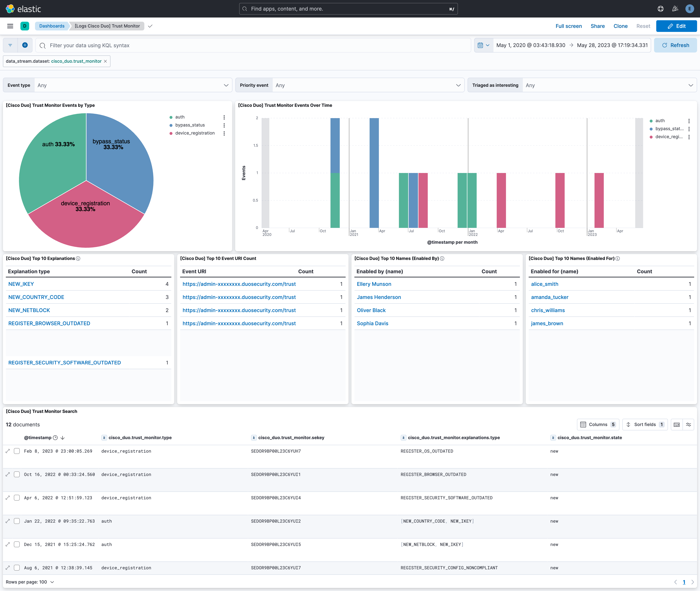700x591 pixels.
Task: Open keyboard shortcuts in the document table toolbar
Action: tap(676, 425)
